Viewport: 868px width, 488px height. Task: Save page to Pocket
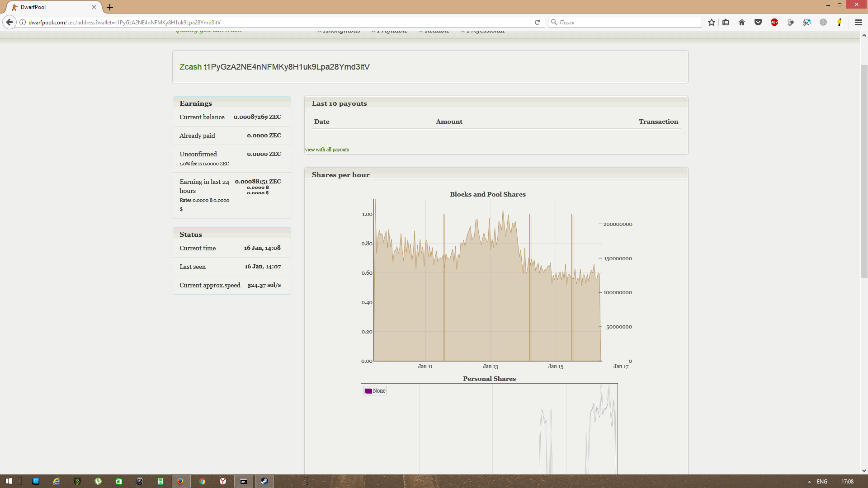(x=758, y=22)
